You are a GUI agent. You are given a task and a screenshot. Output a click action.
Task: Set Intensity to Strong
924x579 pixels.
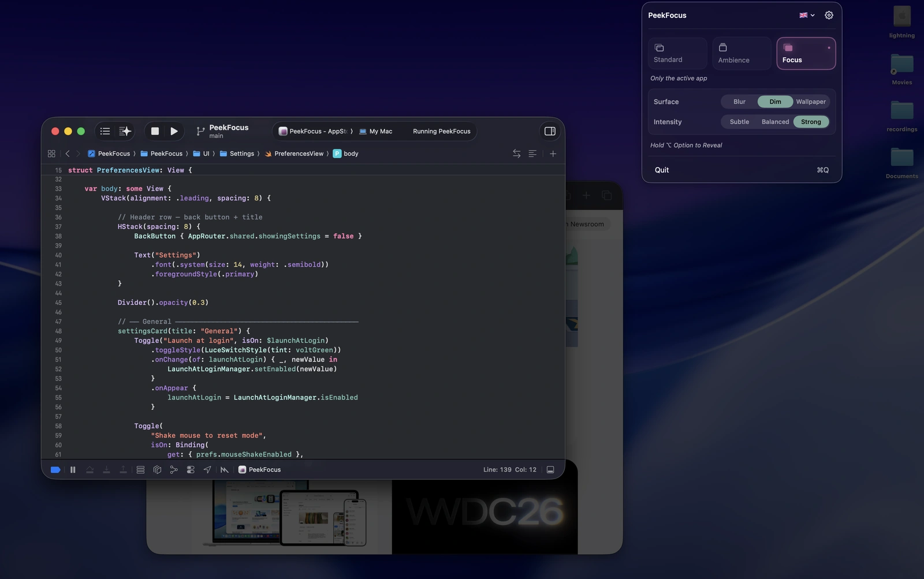tap(811, 122)
